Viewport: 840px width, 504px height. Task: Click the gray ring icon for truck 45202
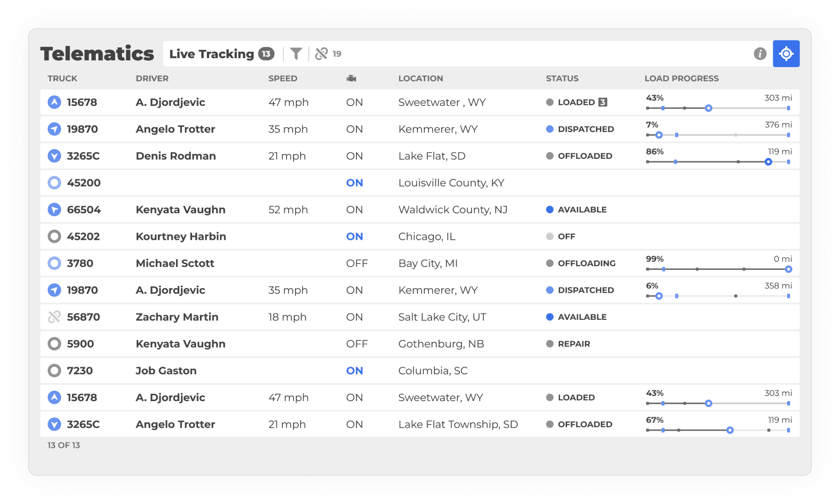pos(54,236)
